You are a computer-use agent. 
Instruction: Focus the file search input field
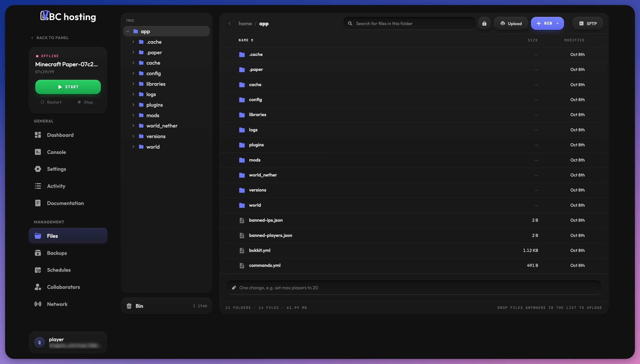[409, 23]
